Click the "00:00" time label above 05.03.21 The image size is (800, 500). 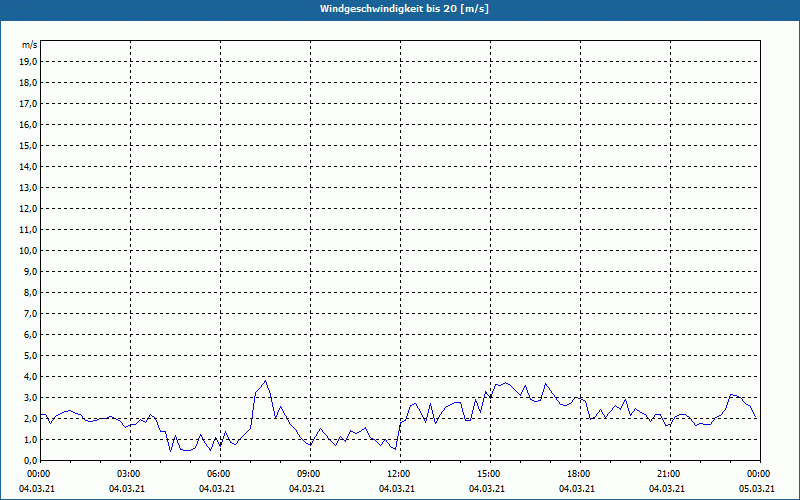760,474
